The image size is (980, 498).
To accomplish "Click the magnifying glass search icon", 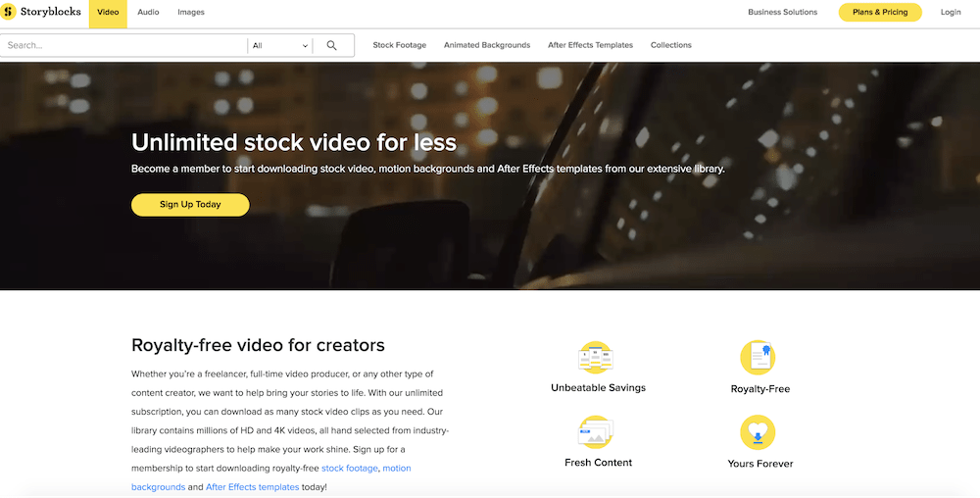I will 331,45.
